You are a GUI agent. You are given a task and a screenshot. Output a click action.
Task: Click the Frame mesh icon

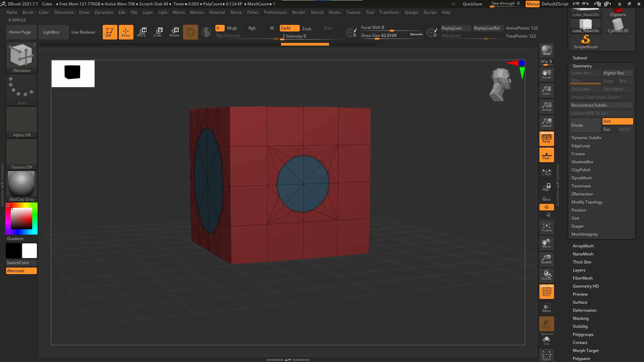click(x=546, y=227)
